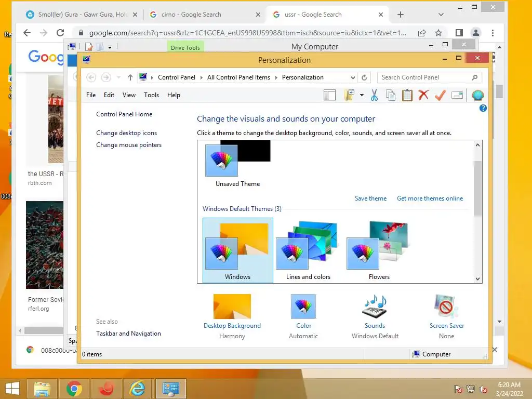
Task: Click the Back arrow in Personalization window
Action: [x=91, y=77]
